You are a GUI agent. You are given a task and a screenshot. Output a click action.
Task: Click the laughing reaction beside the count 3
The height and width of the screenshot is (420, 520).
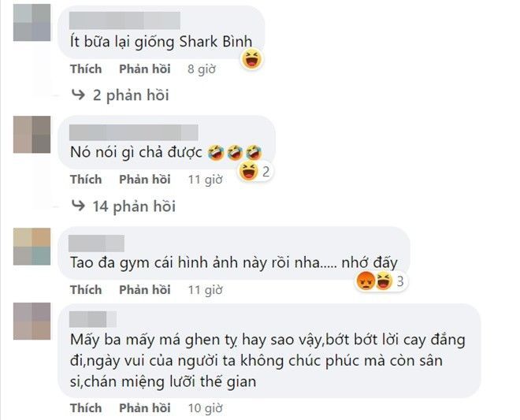(x=384, y=281)
